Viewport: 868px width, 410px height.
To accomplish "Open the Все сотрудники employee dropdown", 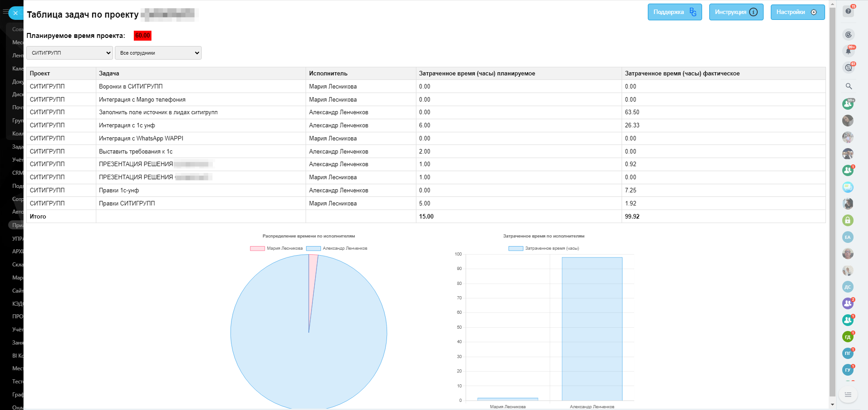I will coord(158,53).
